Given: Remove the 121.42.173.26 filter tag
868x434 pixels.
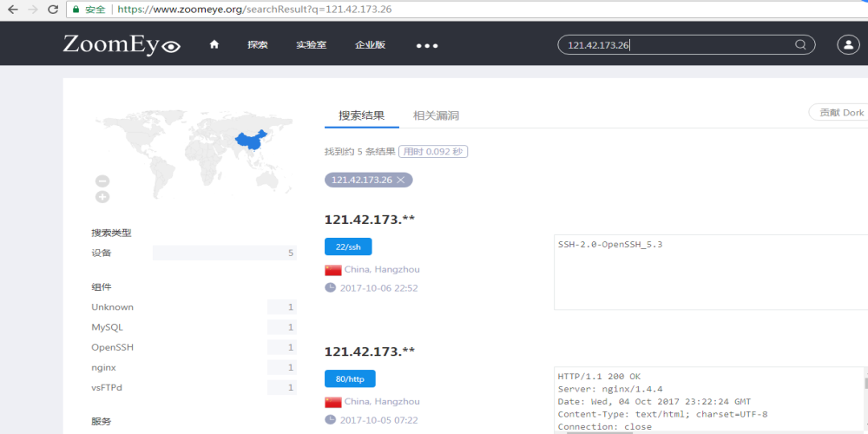Looking at the screenshot, I should pyautogui.click(x=401, y=180).
